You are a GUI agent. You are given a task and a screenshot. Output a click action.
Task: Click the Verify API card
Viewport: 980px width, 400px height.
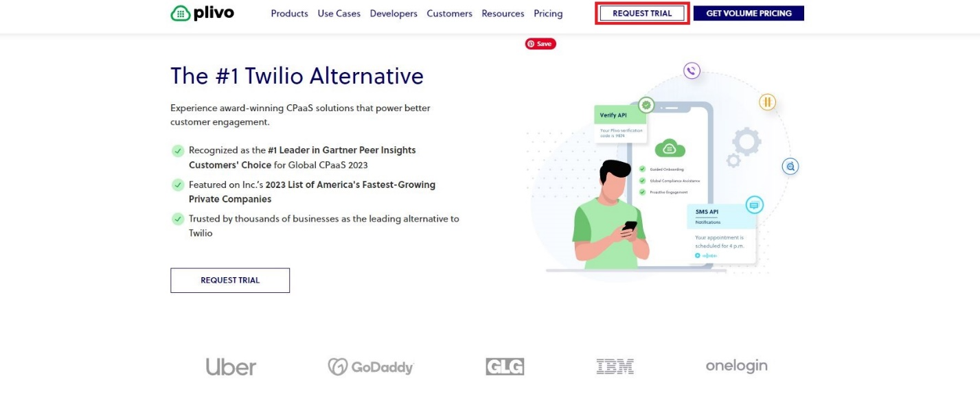(620, 124)
